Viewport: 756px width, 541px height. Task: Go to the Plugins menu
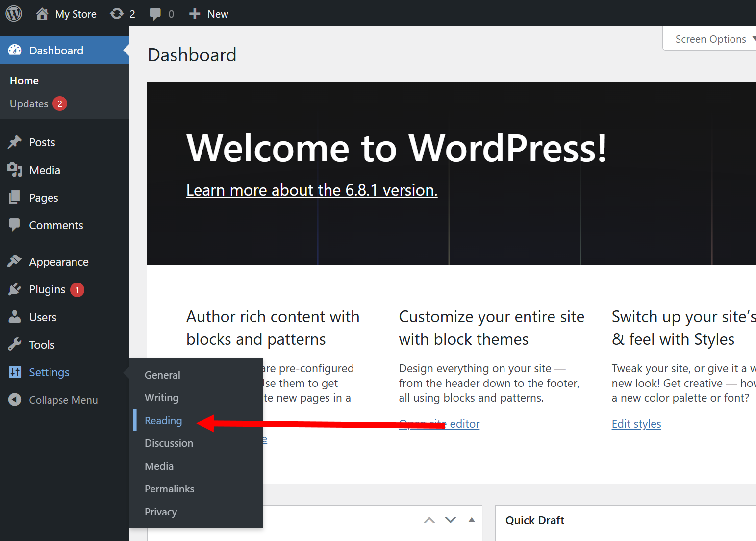point(47,289)
